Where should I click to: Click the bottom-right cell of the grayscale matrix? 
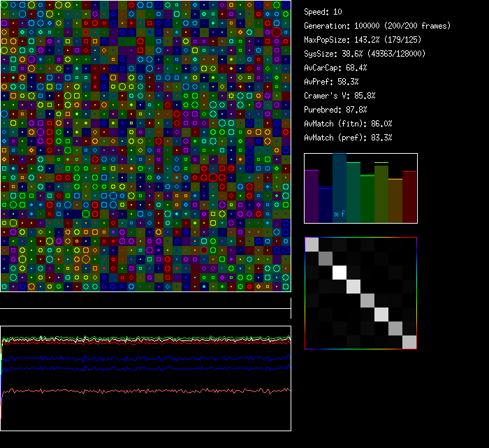point(409,342)
